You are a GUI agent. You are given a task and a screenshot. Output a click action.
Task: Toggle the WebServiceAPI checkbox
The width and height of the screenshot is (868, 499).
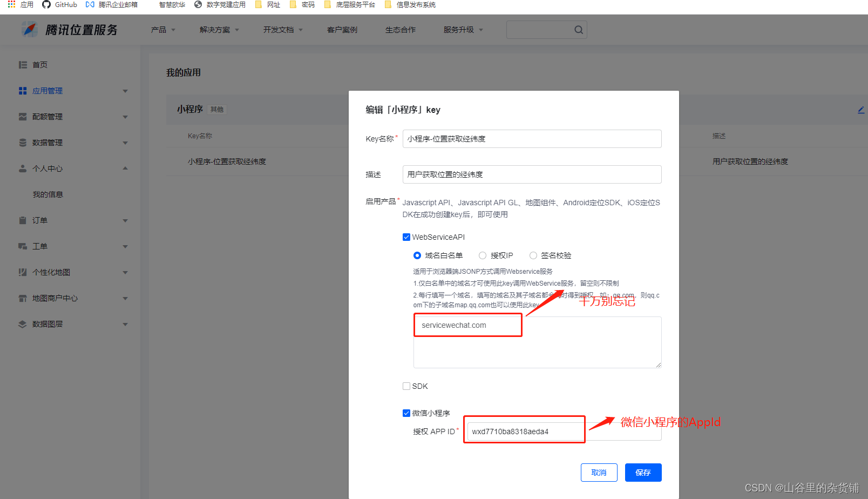click(x=406, y=237)
